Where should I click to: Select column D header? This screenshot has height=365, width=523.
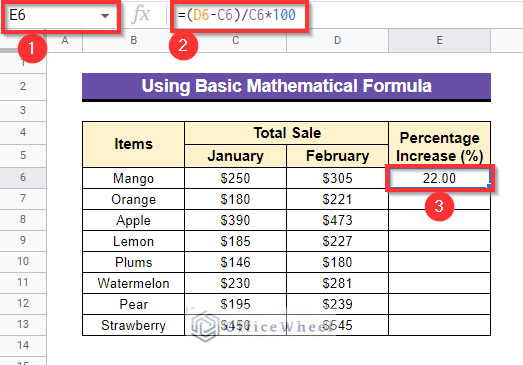[338, 40]
